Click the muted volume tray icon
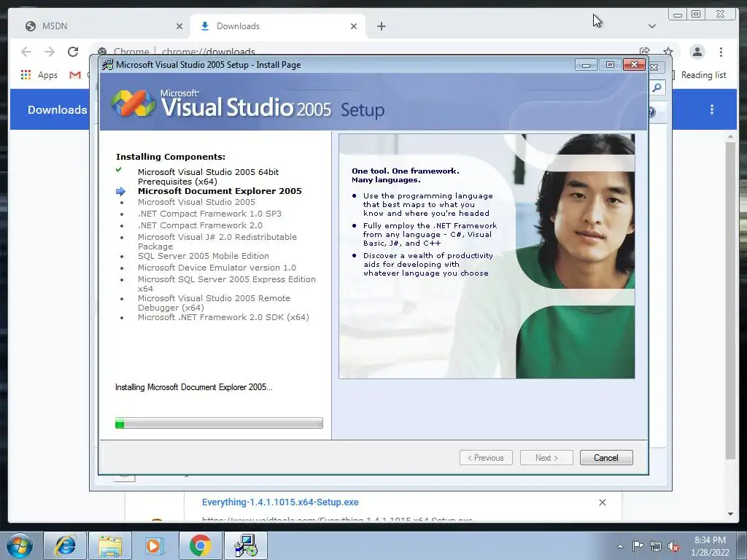 point(673,546)
